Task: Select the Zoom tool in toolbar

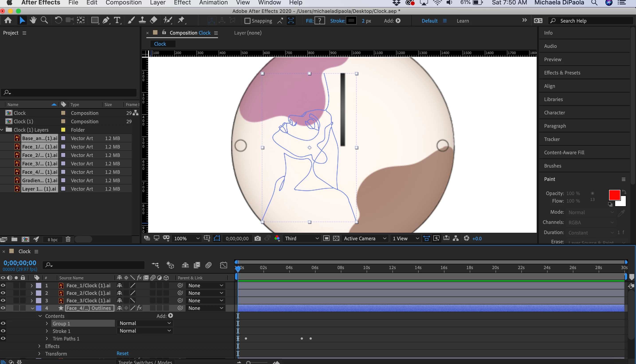Action: point(44,20)
